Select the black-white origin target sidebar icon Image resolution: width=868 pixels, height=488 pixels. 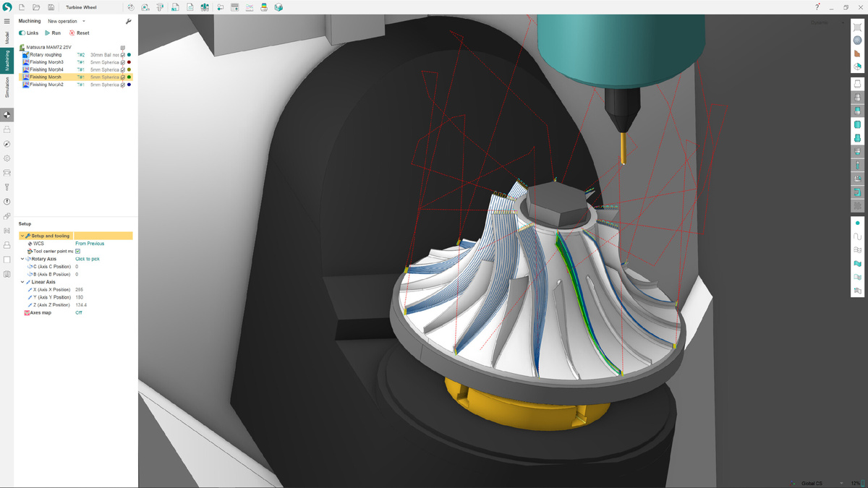(x=7, y=115)
